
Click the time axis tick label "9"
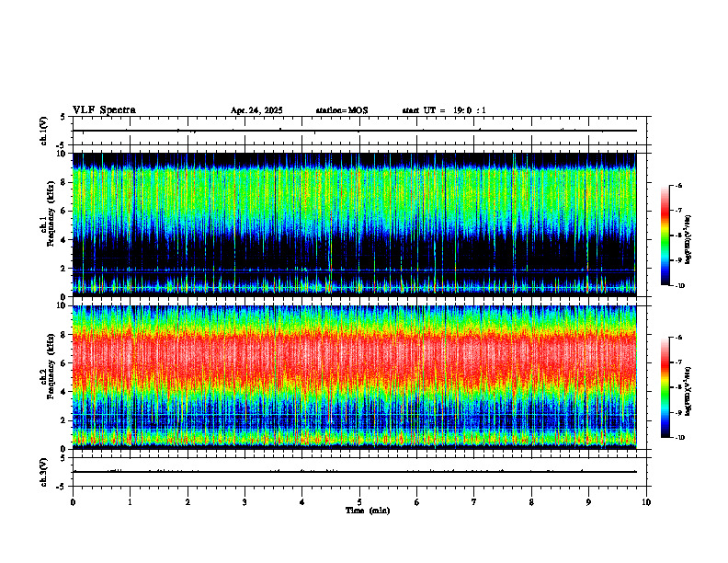coord(588,502)
